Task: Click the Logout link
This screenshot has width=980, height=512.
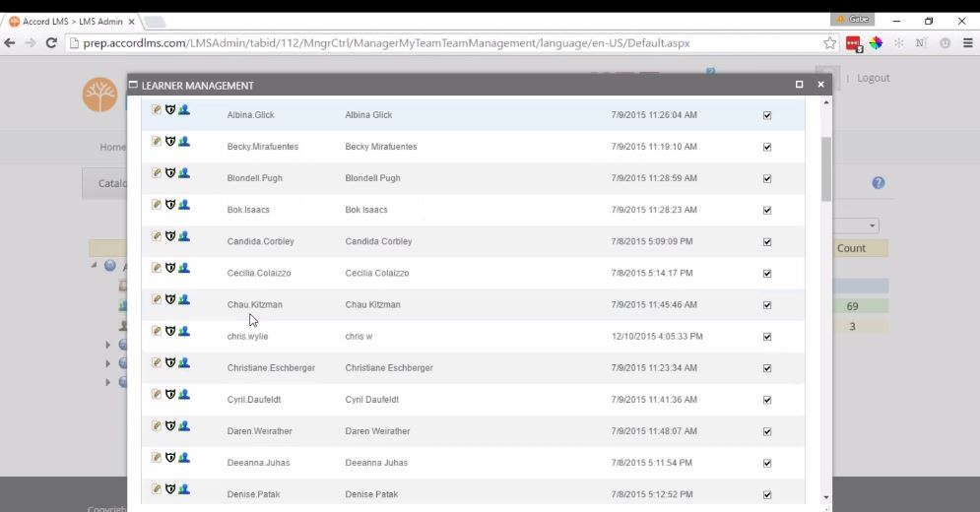Action: [x=873, y=78]
